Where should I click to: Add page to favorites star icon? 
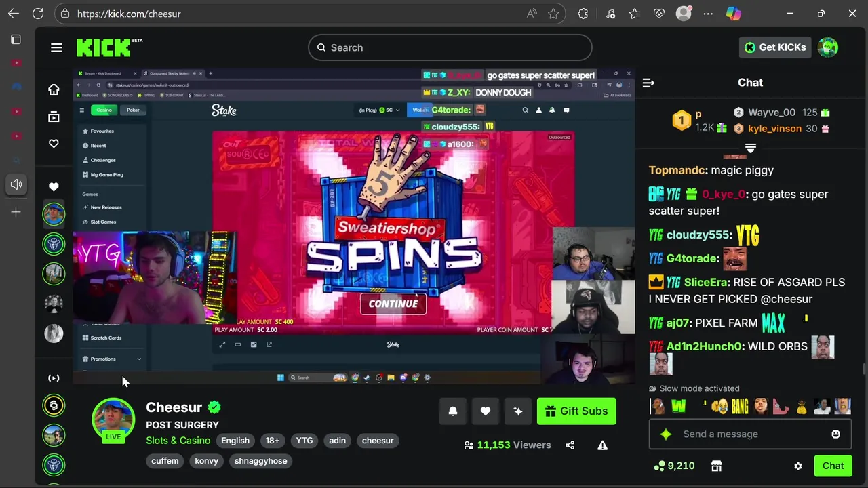pos(553,14)
